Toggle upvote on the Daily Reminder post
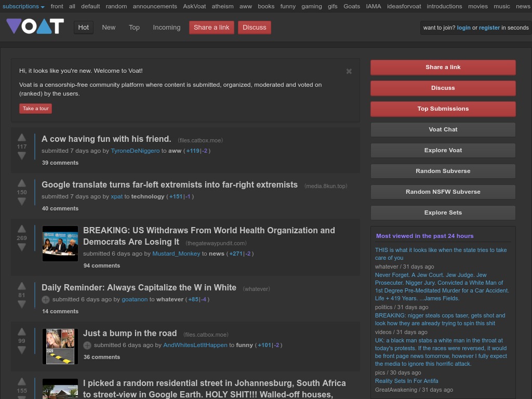The height and width of the screenshot is (399, 532). click(x=21, y=286)
